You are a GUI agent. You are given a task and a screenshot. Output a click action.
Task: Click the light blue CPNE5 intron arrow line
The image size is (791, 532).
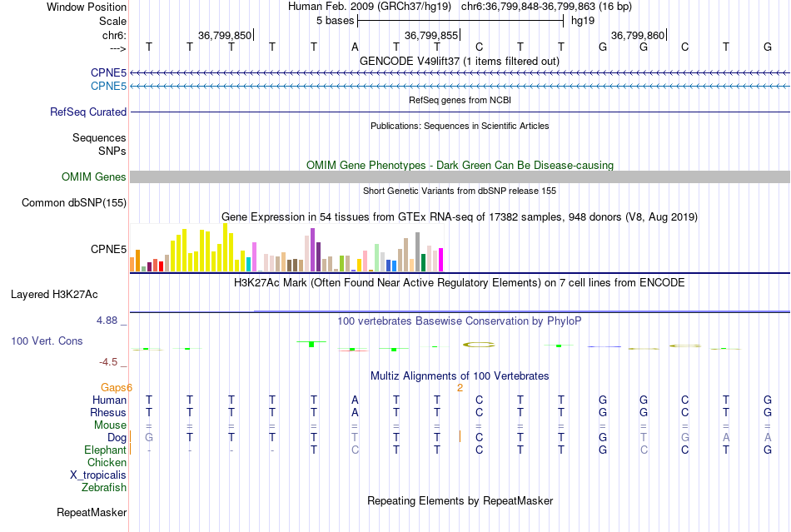pyautogui.click(x=460, y=87)
